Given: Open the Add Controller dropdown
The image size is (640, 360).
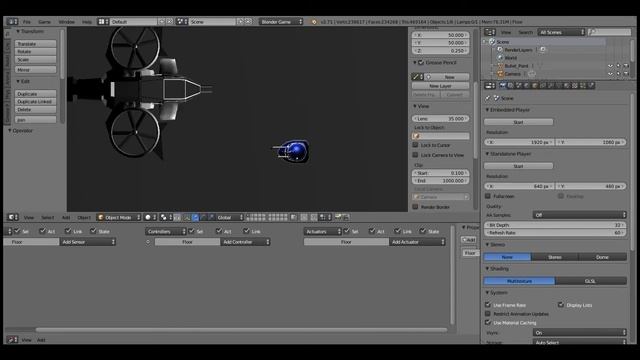Looking at the screenshot, I should pyautogui.click(x=245, y=242).
